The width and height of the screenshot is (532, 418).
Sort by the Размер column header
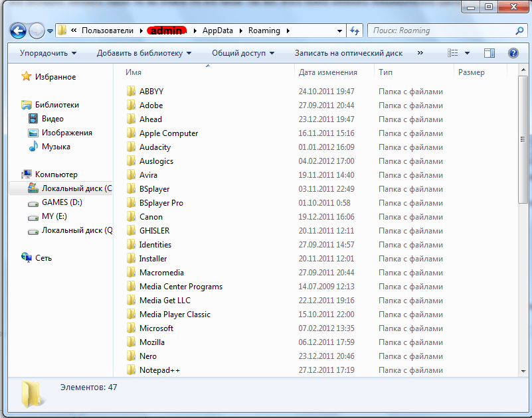472,72
